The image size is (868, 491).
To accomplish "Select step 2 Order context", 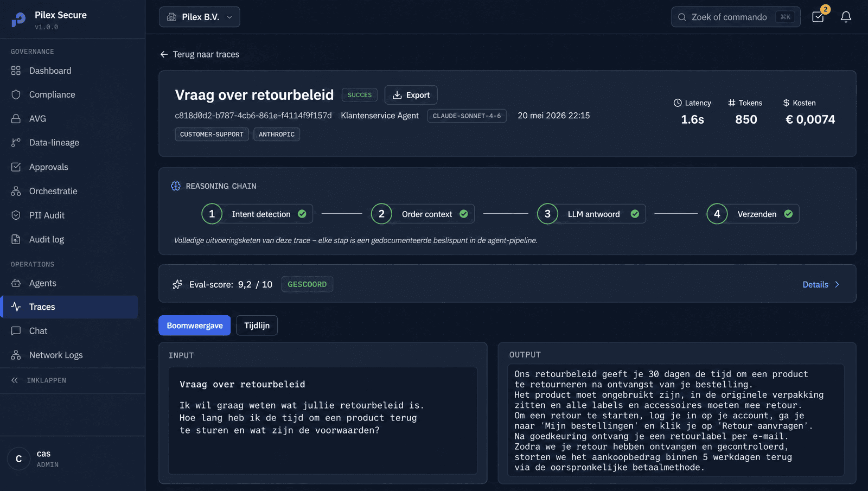I will 423,214.
